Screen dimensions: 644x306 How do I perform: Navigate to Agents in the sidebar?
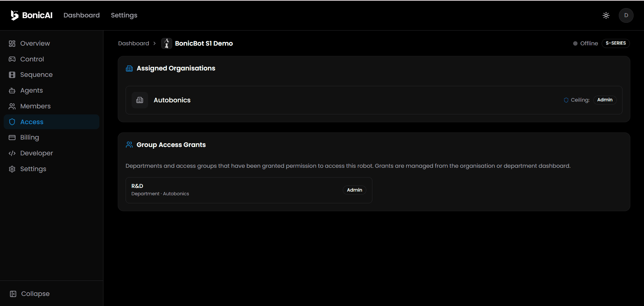click(x=52, y=91)
